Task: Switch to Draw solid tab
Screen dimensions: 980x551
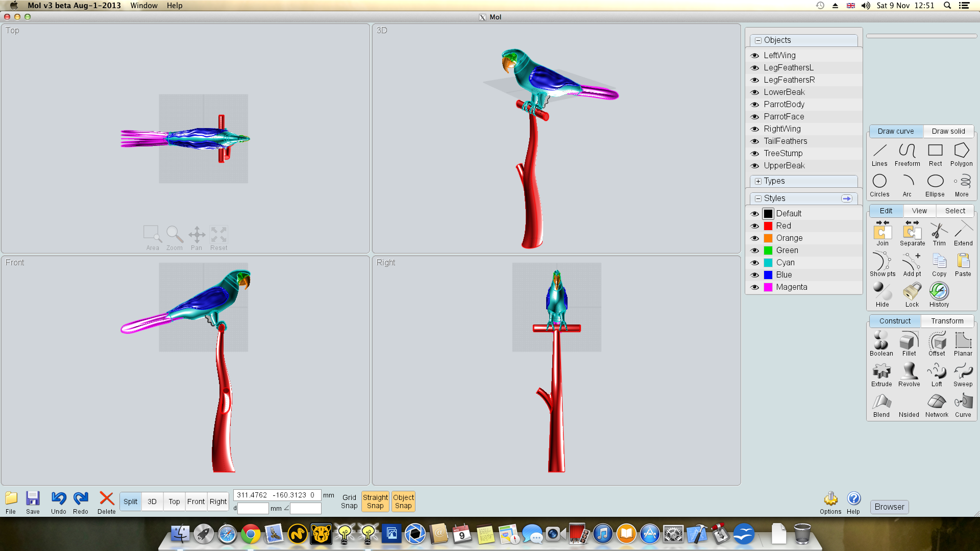Action: [x=948, y=131]
